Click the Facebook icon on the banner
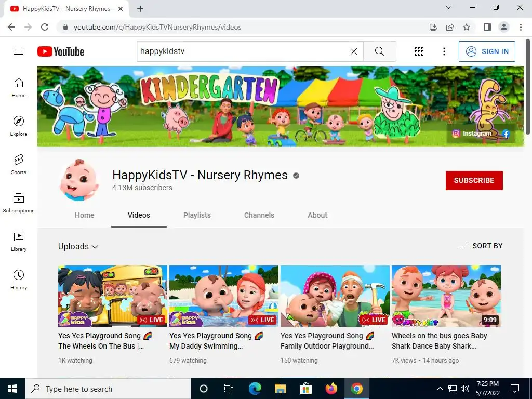 (506, 134)
